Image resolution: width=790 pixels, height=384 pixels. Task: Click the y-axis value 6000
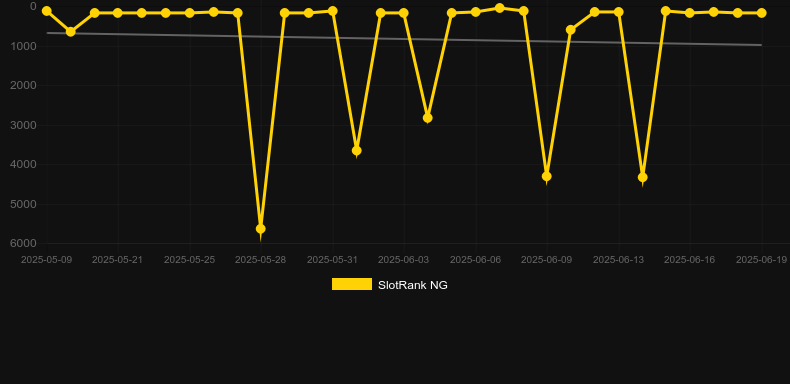tap(23, 243)
